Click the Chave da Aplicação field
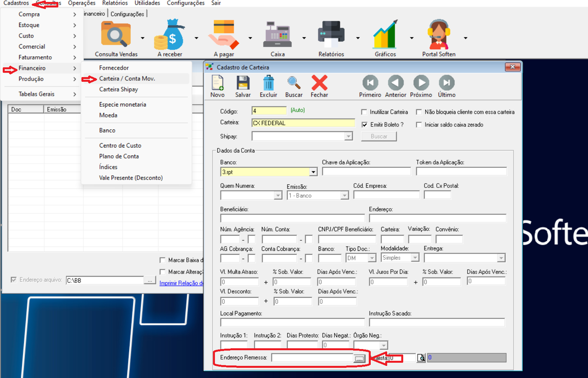 [x=366, y=171]
